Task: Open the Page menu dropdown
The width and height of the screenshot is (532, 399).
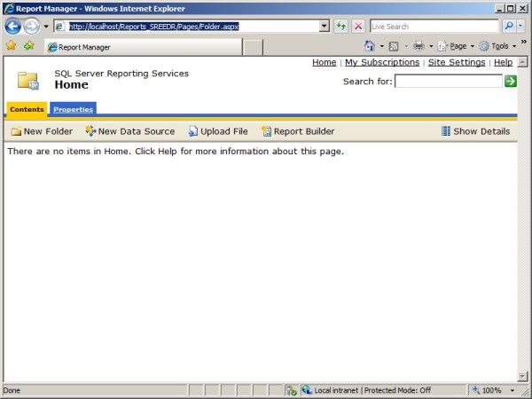Action: pos(456,46)
